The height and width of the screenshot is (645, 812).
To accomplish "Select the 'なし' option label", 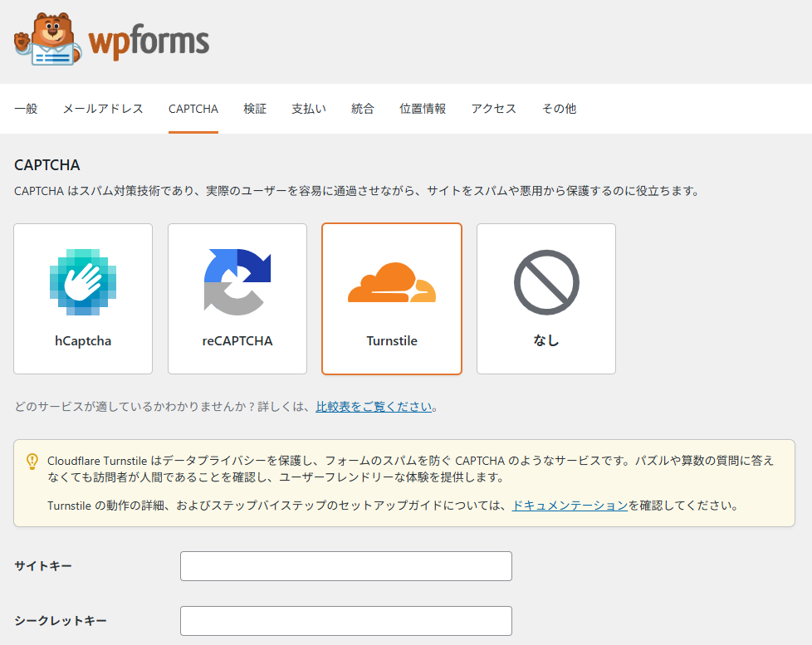I will (x=546, y=340).
